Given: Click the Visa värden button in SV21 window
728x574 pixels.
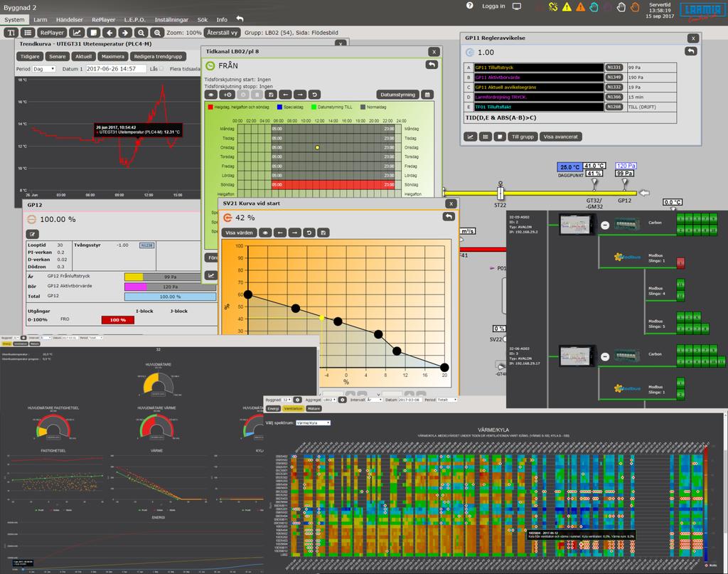Looking at the screenshot, I should 239,233.
